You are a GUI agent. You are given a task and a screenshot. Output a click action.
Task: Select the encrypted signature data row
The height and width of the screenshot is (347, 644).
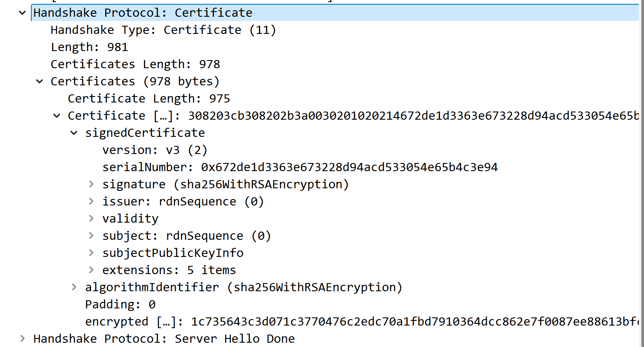click(x=361, y=322)
